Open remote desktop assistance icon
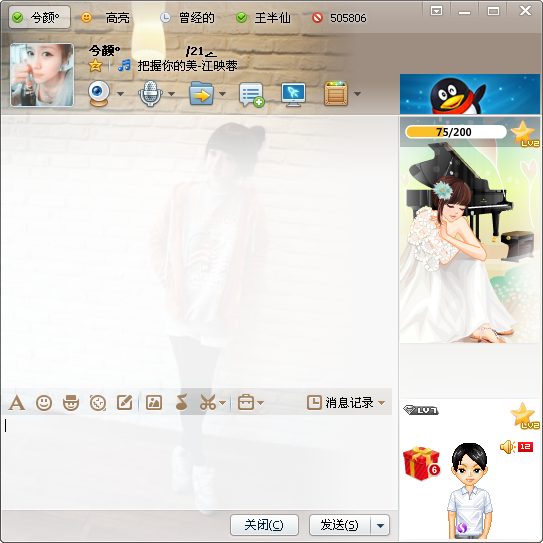 pyautogui.click(x=293, y=94)
